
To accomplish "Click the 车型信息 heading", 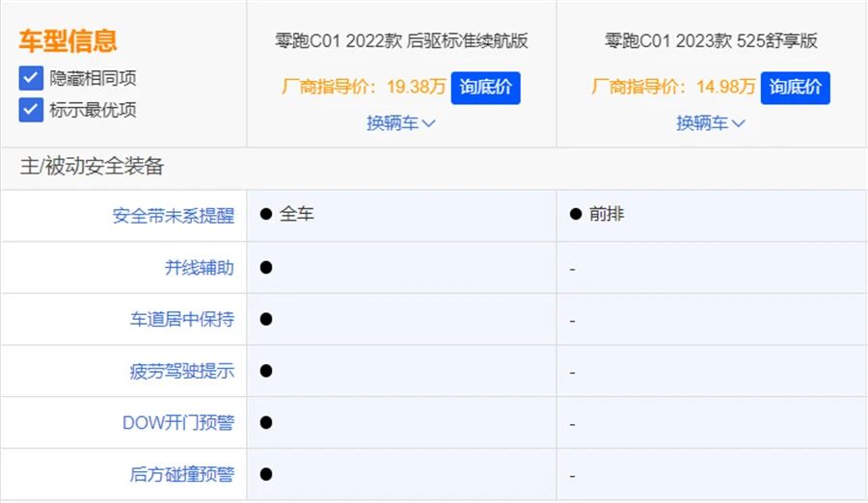I will pyautogui.click(x=68, y=40).
